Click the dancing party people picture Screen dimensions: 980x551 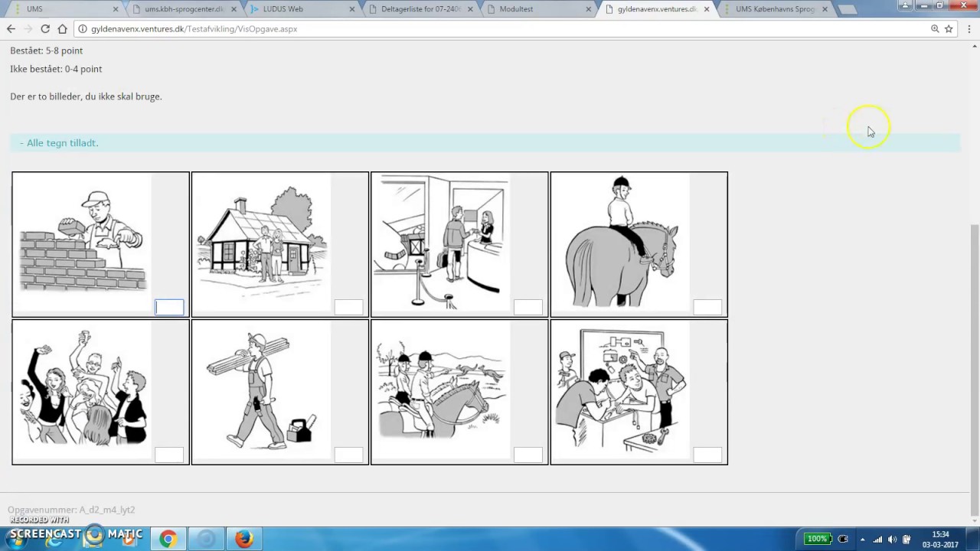click(83, 390)
